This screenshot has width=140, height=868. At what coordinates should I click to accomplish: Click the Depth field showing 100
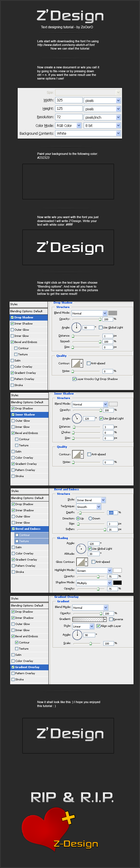pos(112,512)
